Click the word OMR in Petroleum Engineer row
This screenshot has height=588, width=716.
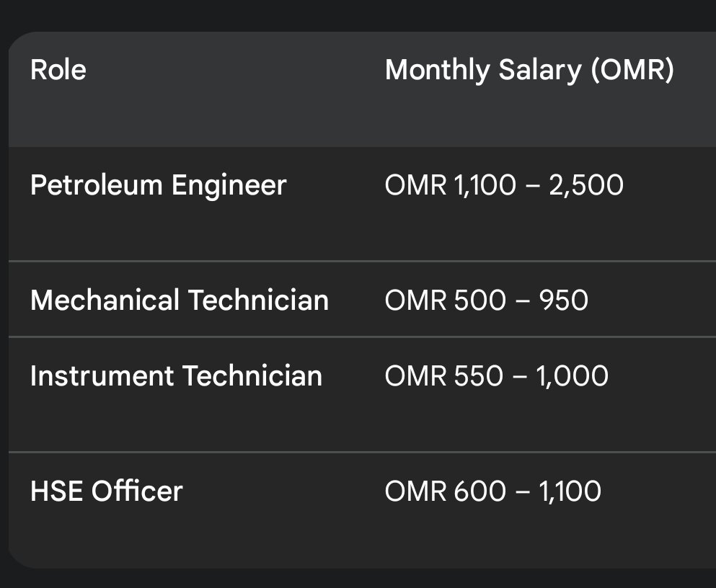pos(415,185)
